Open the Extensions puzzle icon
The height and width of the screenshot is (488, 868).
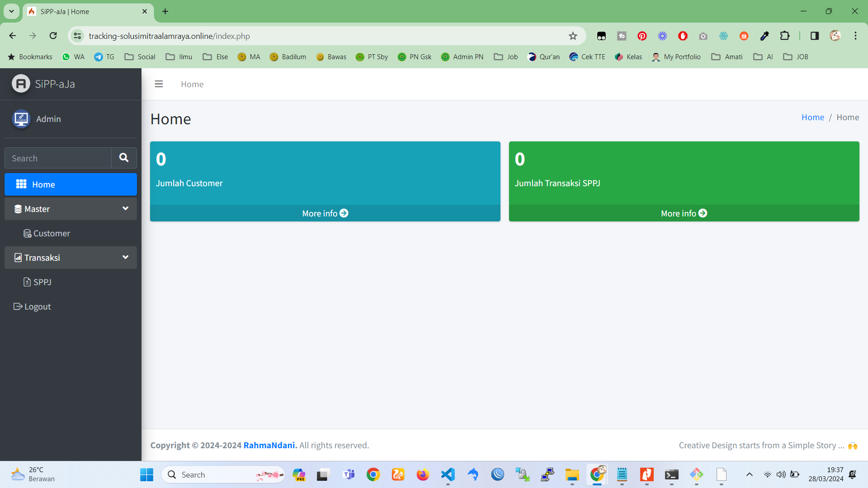785,36
